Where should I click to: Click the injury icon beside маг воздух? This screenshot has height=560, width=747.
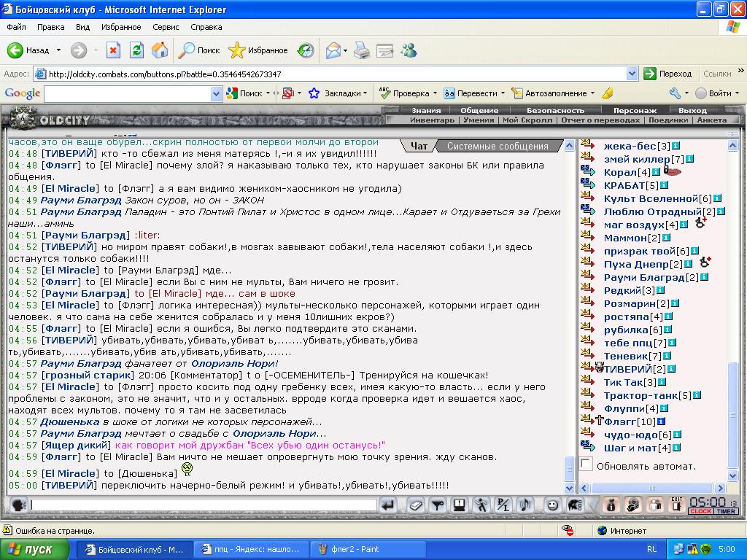701,222
